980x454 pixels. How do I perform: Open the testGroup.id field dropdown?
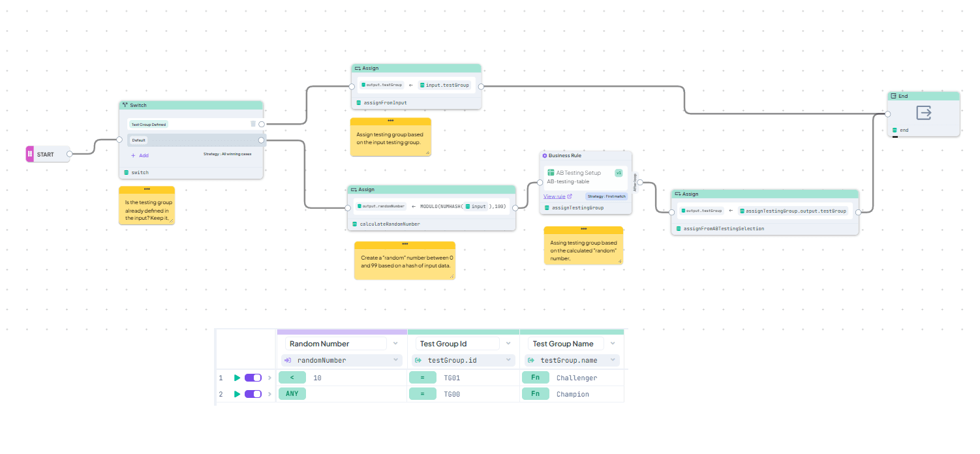[x=508, y=360]
